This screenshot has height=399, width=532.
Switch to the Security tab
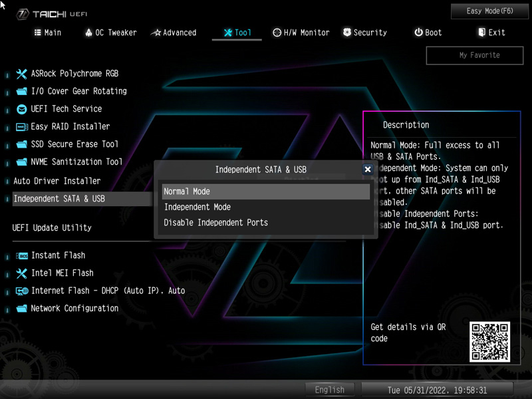point(364,33)
